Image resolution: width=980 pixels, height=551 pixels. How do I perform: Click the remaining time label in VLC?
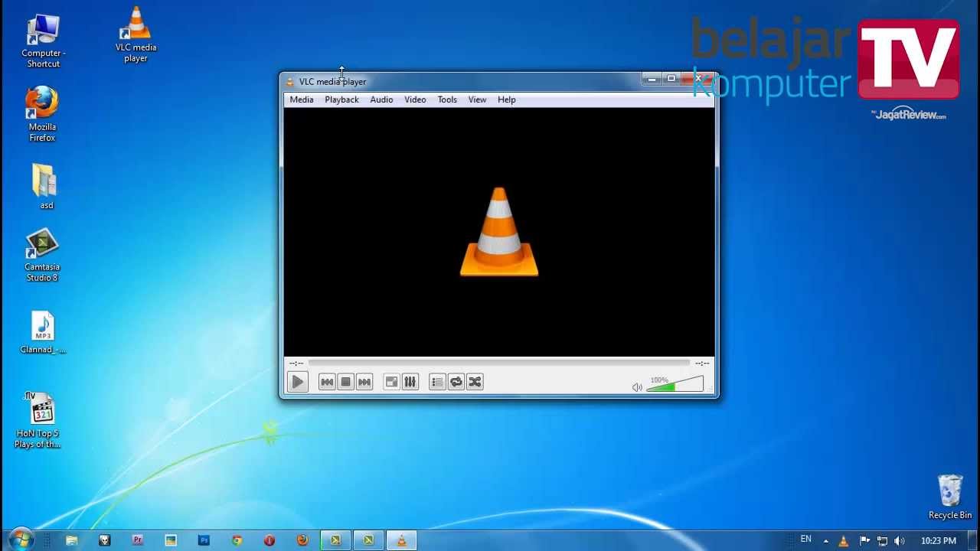click(701, 363)
